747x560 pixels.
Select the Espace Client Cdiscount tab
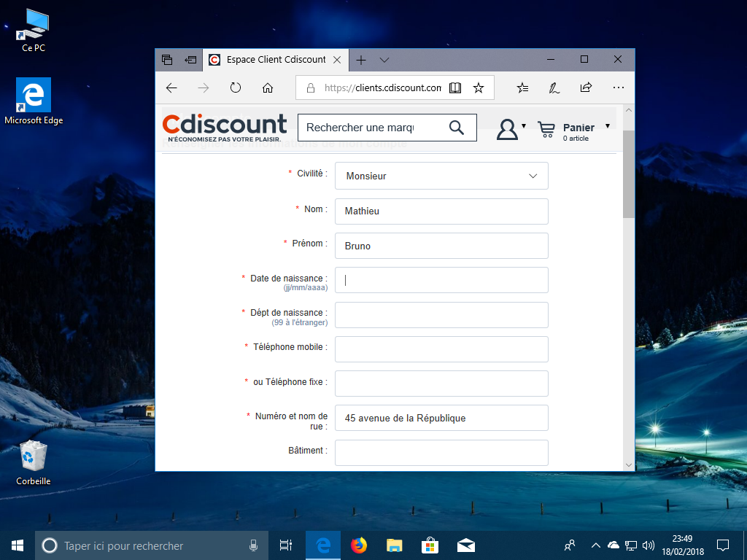[276, 60]
